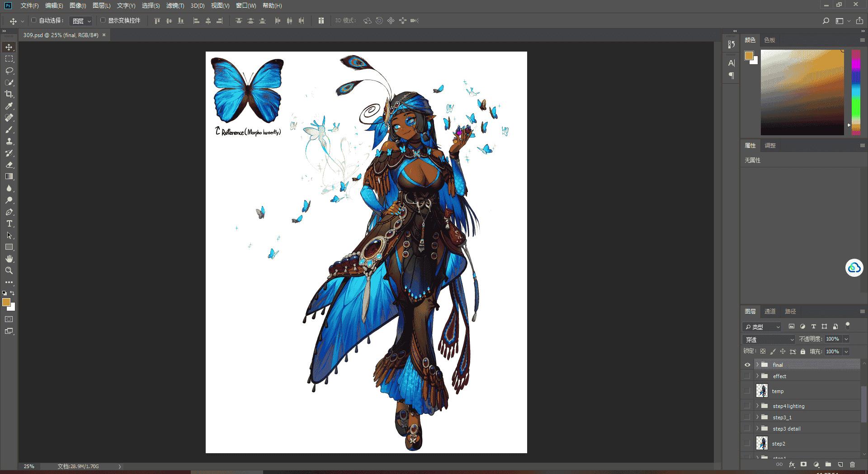Click the cloud sync floating icon
This screenshot has height=474, width=868.
pyautogui.click(x=854, y=268)
